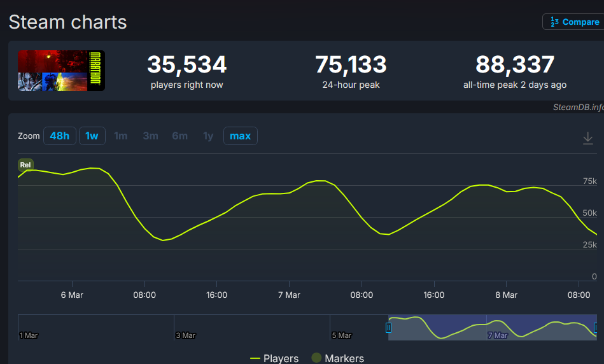Click the 75,133 24-hour peak value

[x=351, y=64]
